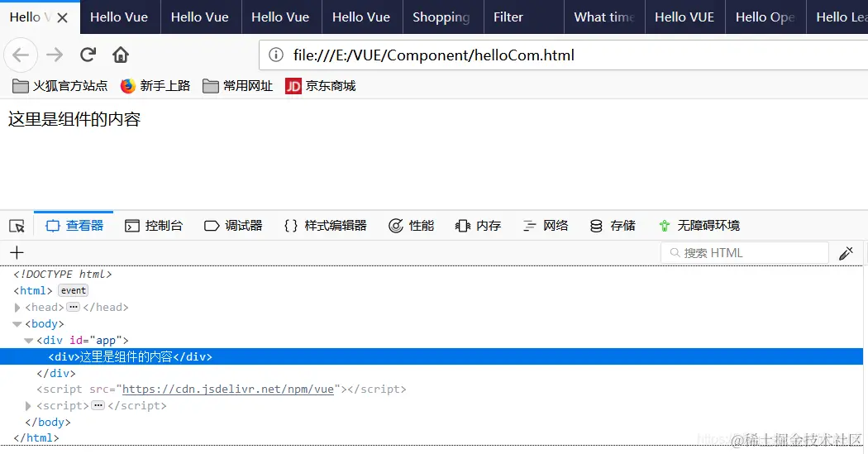This screenshot has width=868, height=454.
Task: Switch to the Hello Lea browser tab
Action: click(x=837, y=17)
